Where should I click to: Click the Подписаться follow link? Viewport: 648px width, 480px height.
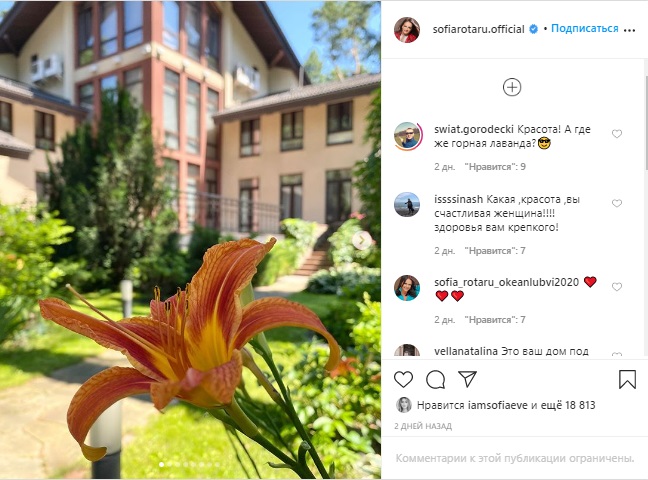pos(584,29)
